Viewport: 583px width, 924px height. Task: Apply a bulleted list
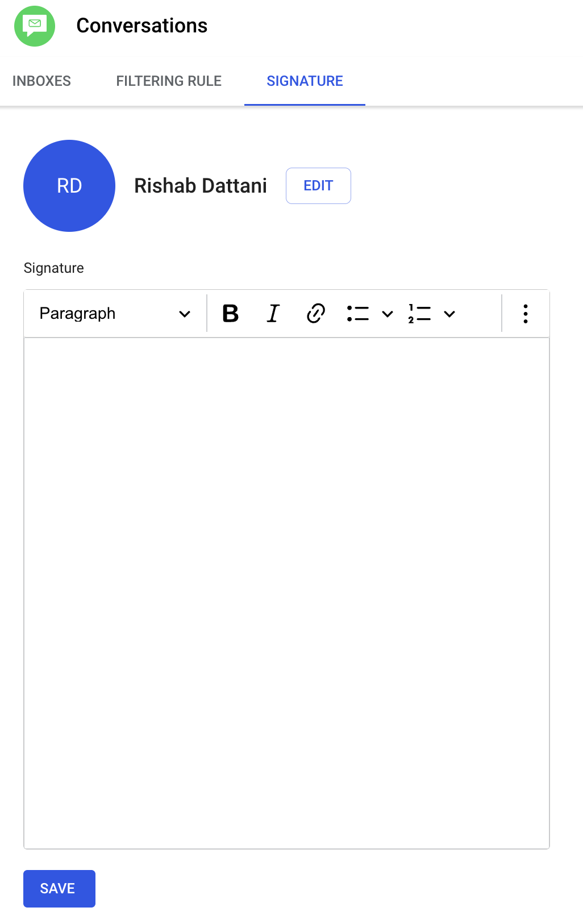pyautogui.click(x=358, y=314)
